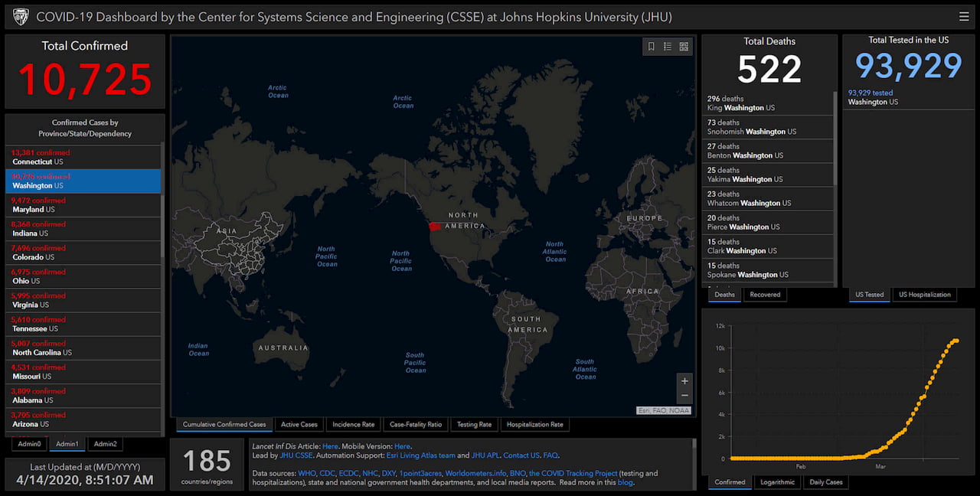The width and height of the screenshot is (980, 496).
Task: Click Yakima Washington deaths row
Action: click(x=767, y=175)
